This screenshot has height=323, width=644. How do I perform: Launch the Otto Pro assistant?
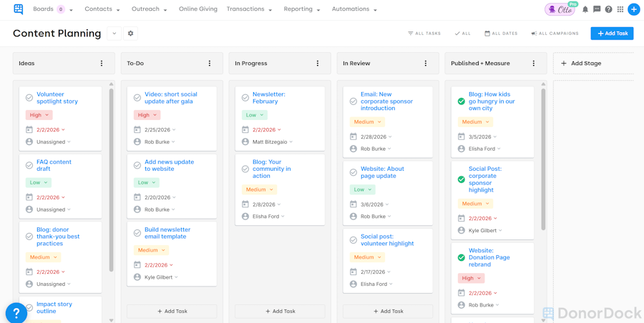tap(560, 9)
